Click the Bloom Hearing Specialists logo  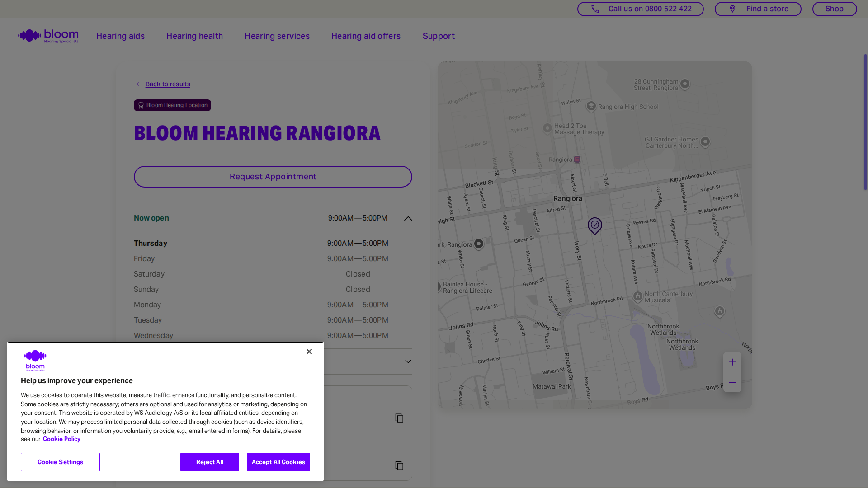48,36
